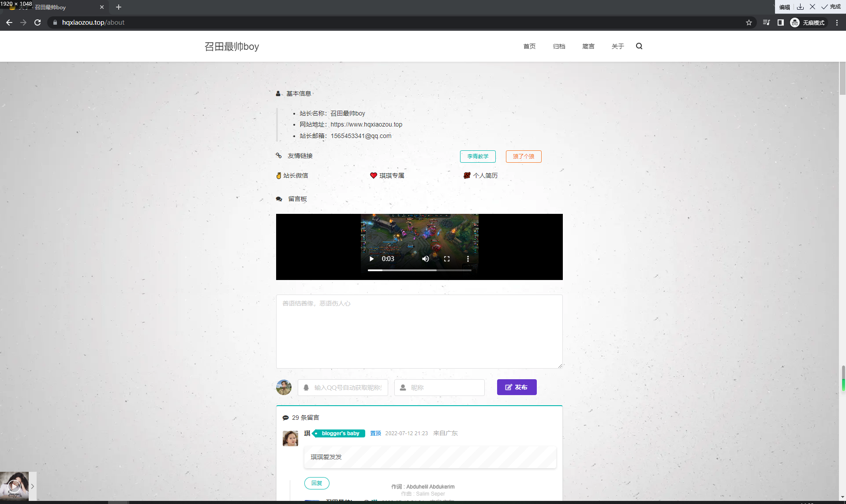
Task: Reload the current page
Action: [37, 22]
